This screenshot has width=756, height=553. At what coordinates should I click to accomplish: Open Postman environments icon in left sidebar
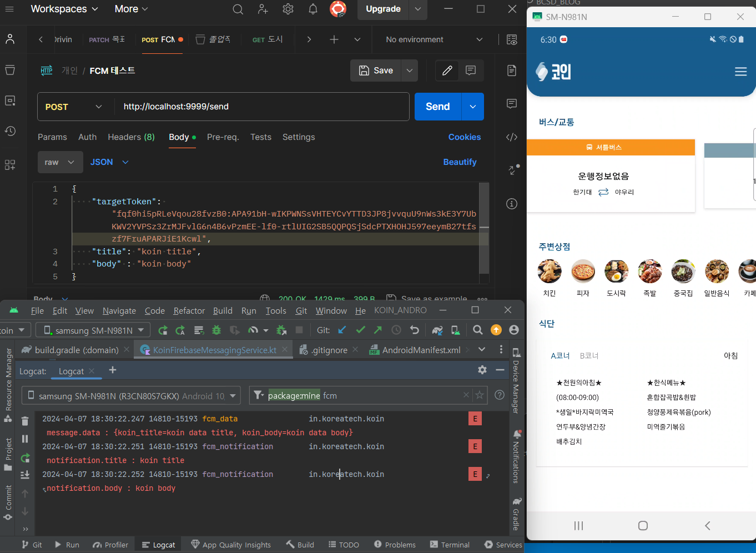pyautogui.click(x=10, y=100)
